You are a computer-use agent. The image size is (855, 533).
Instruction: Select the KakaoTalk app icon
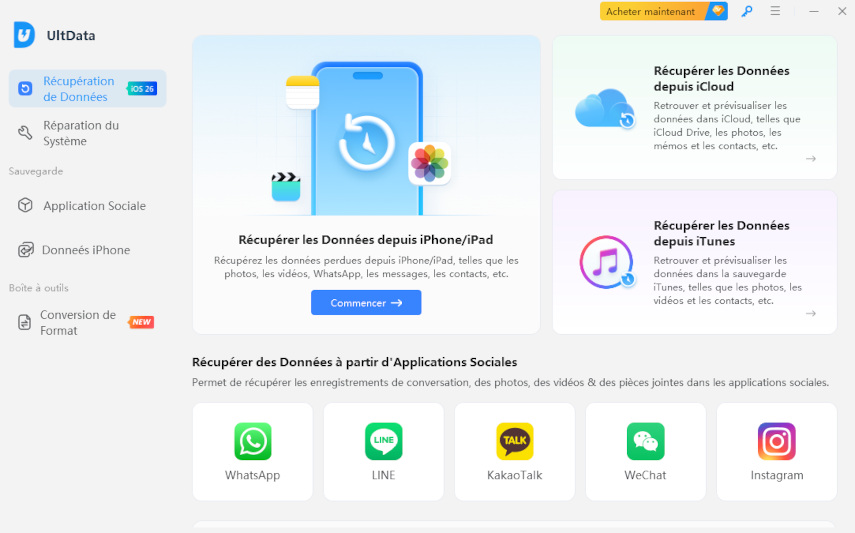click(x=514, y=441)
